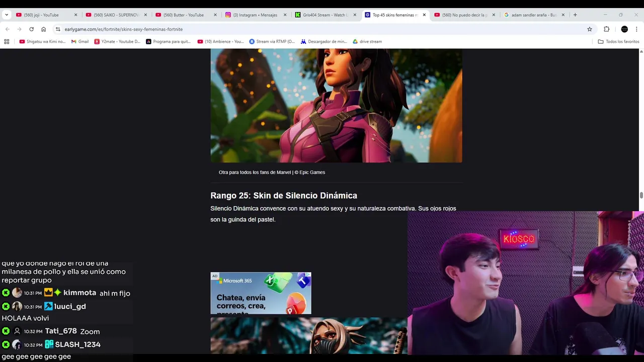Viewport: 644px width, 362px height.
Task: Click the Marvel skin image
Action: click(x=336, y=106)
